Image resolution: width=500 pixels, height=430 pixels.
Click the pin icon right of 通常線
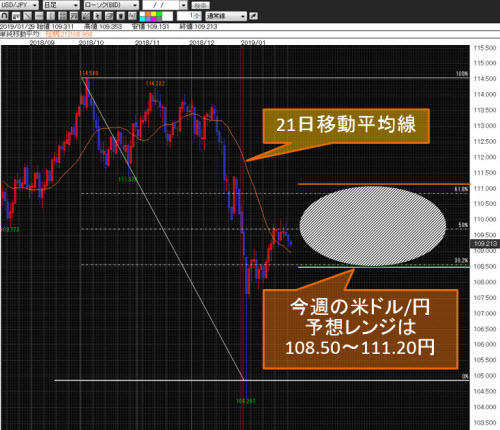coord(253,16)
